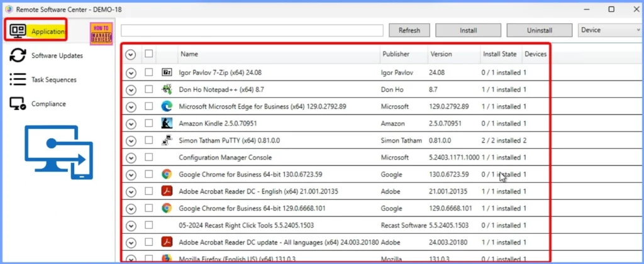Expand the Amazon Kindle row details

(131, 124)
